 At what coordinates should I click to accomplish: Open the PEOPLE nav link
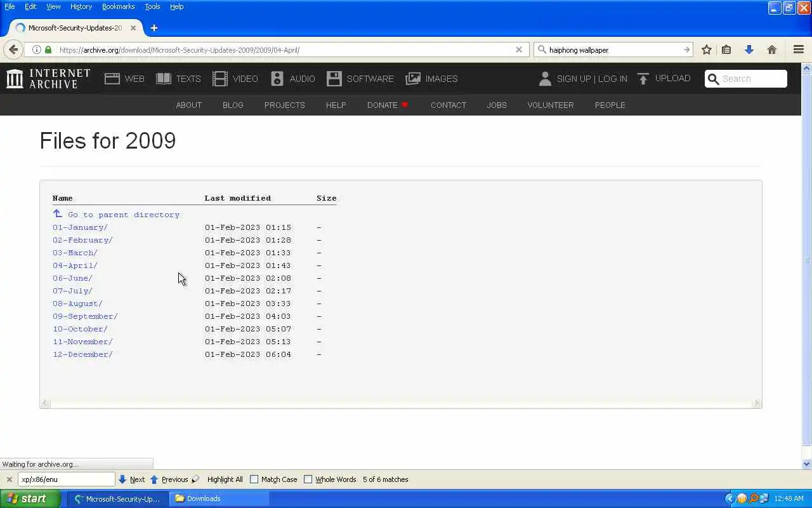click(610, 105)
